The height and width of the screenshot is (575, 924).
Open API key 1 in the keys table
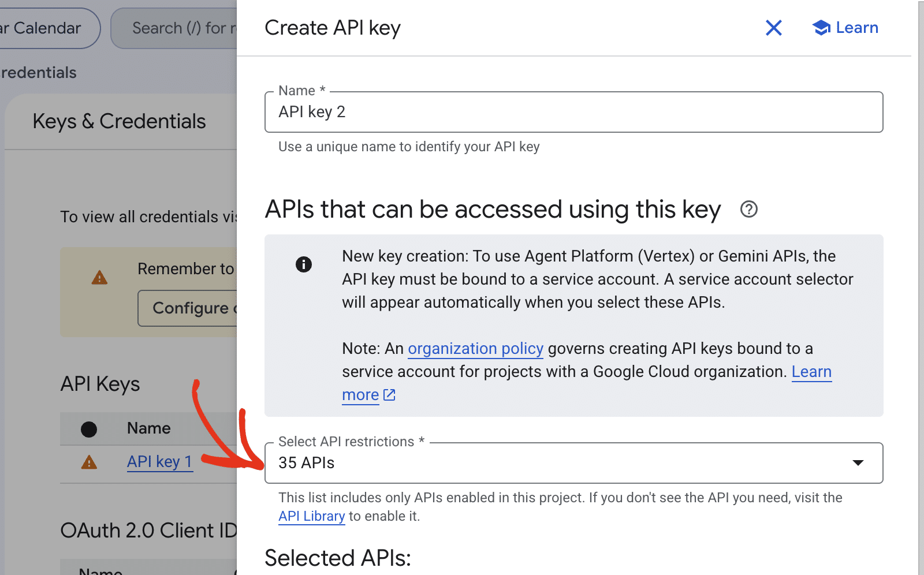point(159,462)
